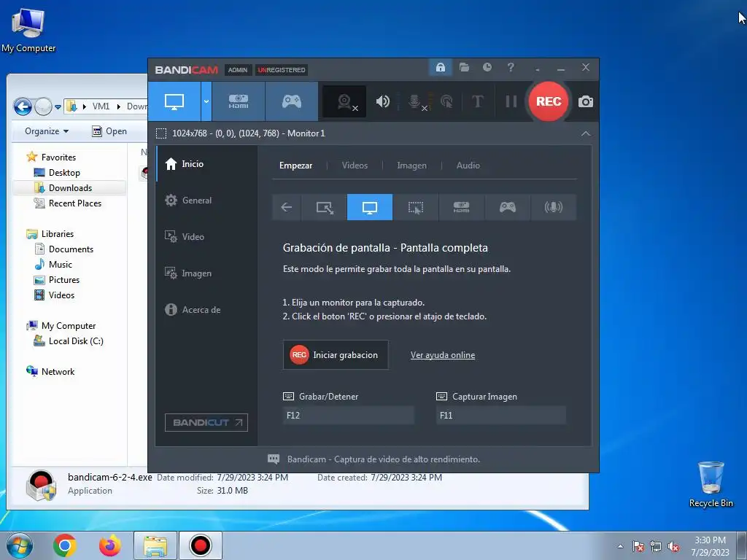Open Ver ayuda online link
The image size is (747, 560).
pyautogui.click(x=443, y=355)
